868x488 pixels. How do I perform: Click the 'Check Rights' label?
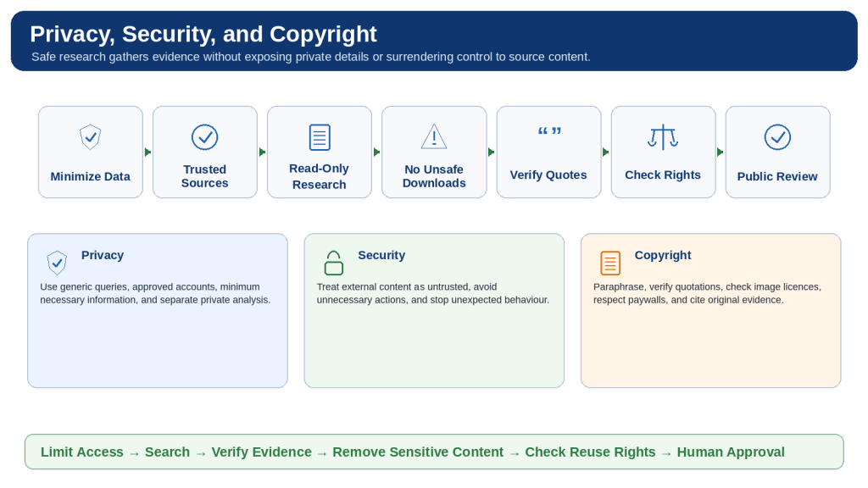pos(663,175)
